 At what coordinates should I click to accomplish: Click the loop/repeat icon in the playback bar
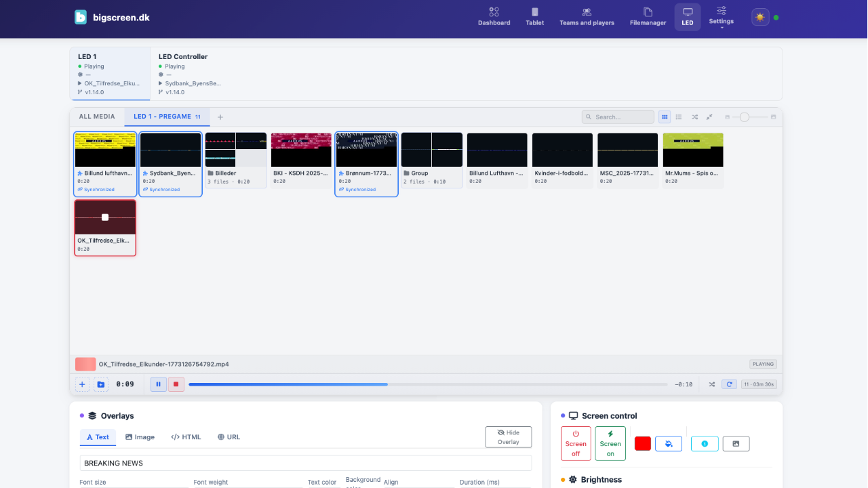(729, 384)
